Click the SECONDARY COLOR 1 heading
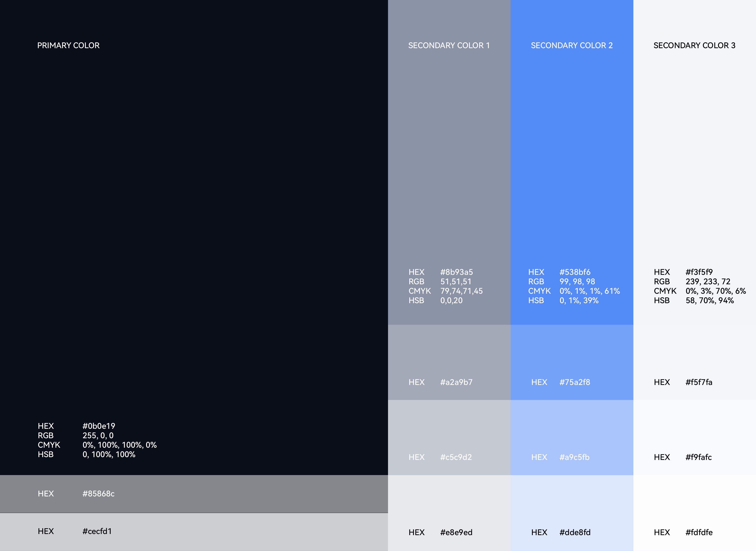The width and height of the screenshot is (756, 551). pos(449,45)
